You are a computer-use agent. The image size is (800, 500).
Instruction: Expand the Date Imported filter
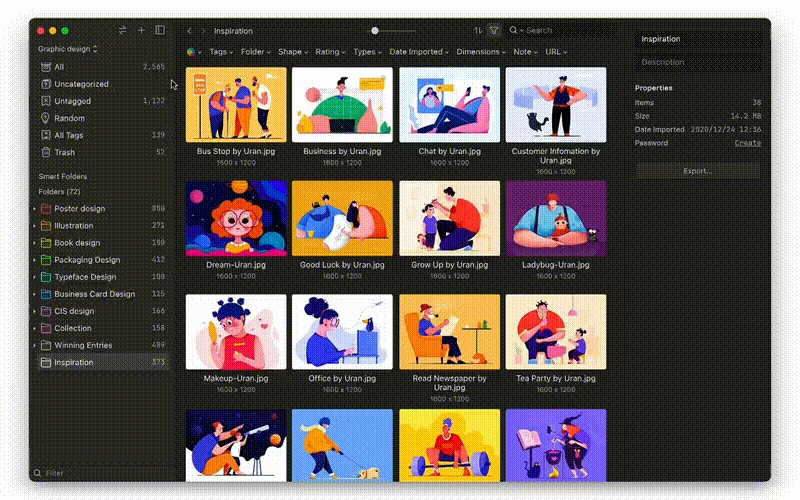419,51
